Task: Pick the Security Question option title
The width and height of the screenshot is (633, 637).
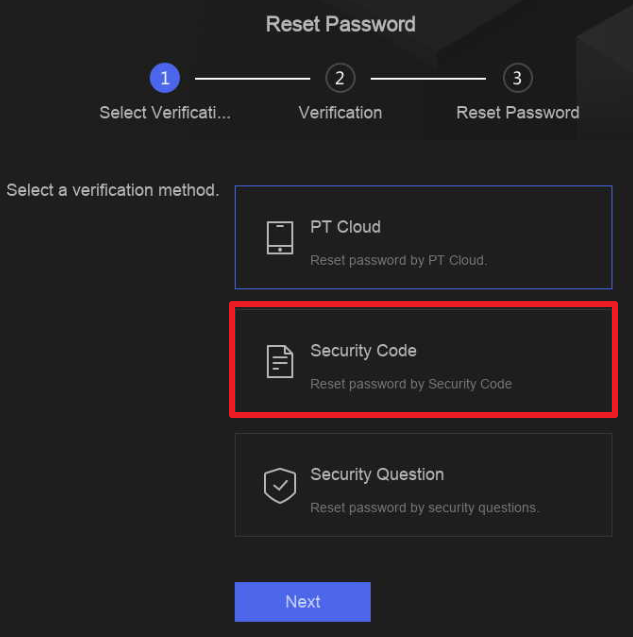Action: (377, 475)
